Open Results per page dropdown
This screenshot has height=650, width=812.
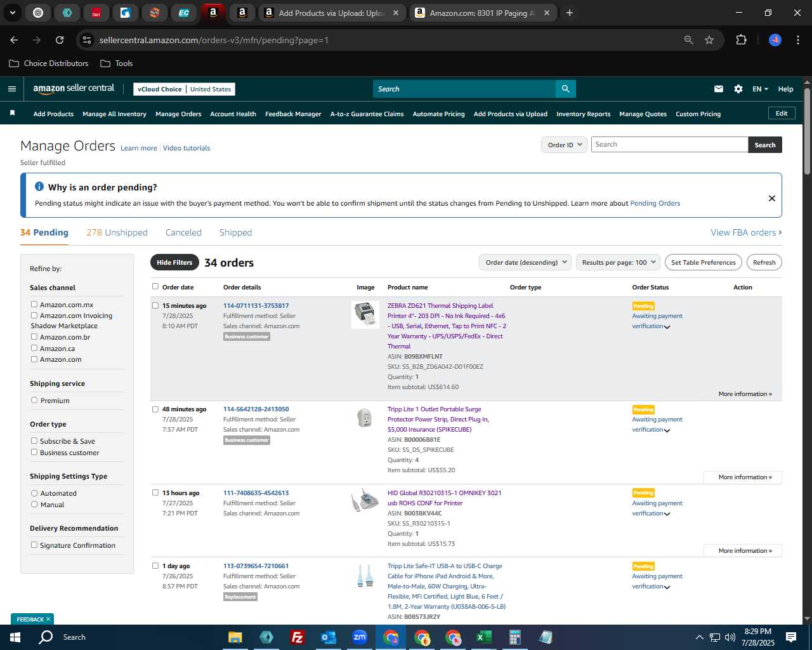click(x=619, y=262)
